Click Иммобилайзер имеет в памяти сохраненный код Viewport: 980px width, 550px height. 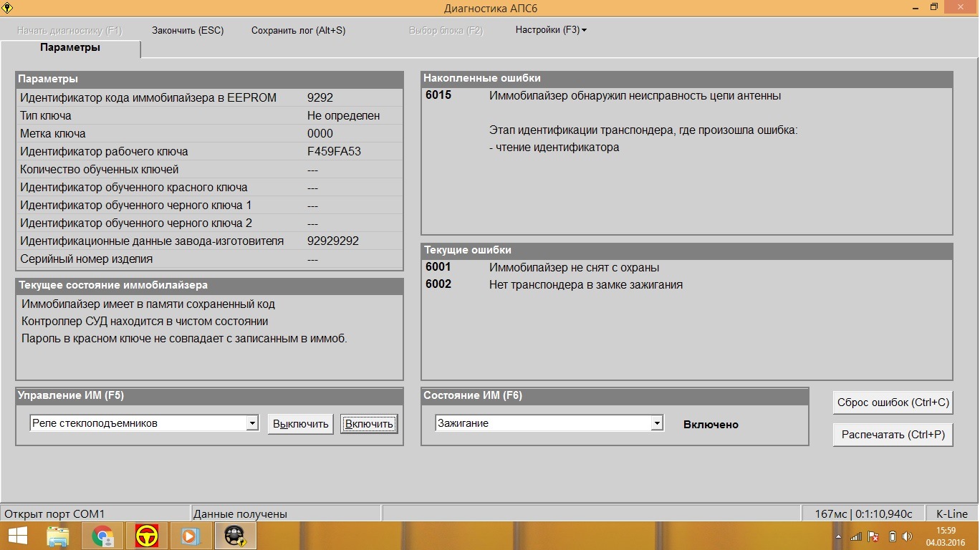pyautogui.click(x=148, y=304)
